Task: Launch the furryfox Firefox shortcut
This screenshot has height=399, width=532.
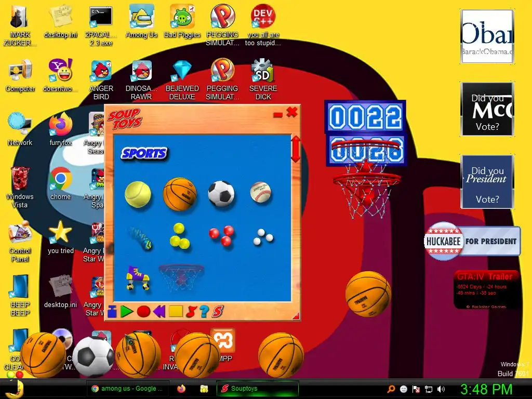Action: pyautogui.click(x=60, y=129)
